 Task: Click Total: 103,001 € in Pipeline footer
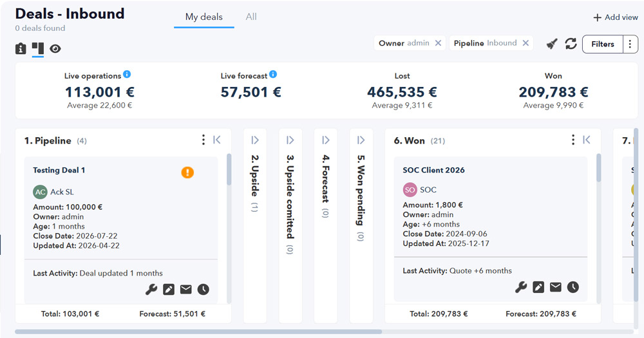(x=70, y=314)
